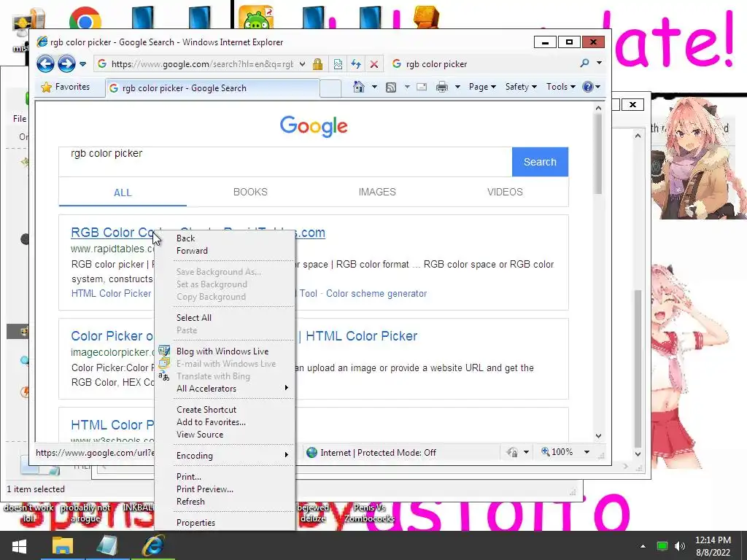Click the security lock icon in address bar
The image size is (747, 560).
318,64
